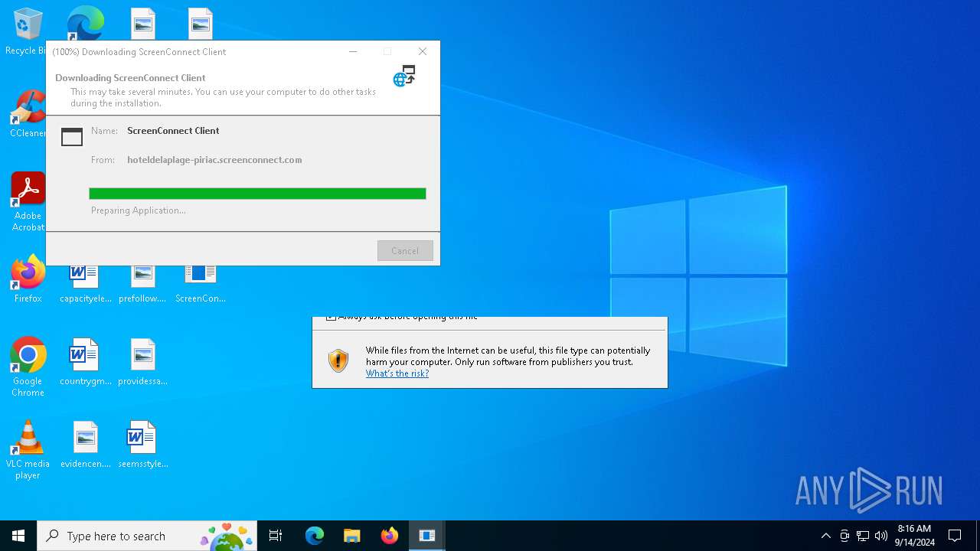980x551 pixels.
Task: Select the countrygm Word document on the desktop
Action: pyautogui.click(x=85, y=363)
